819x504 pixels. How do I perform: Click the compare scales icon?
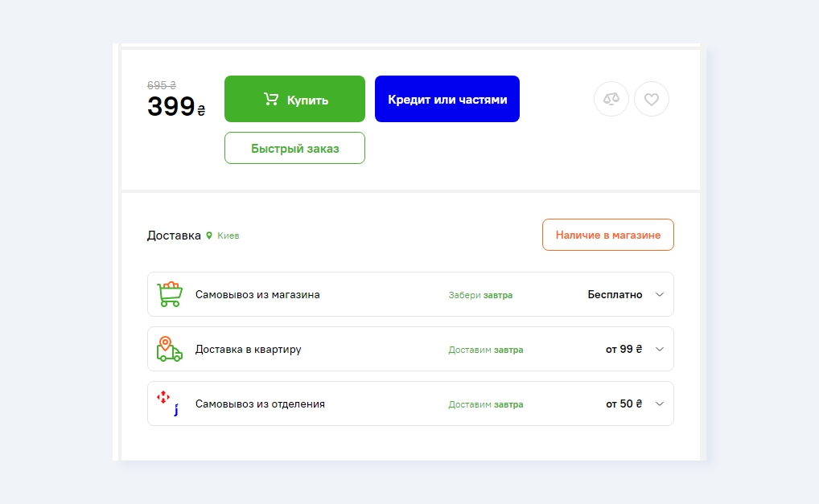point(611,99)
